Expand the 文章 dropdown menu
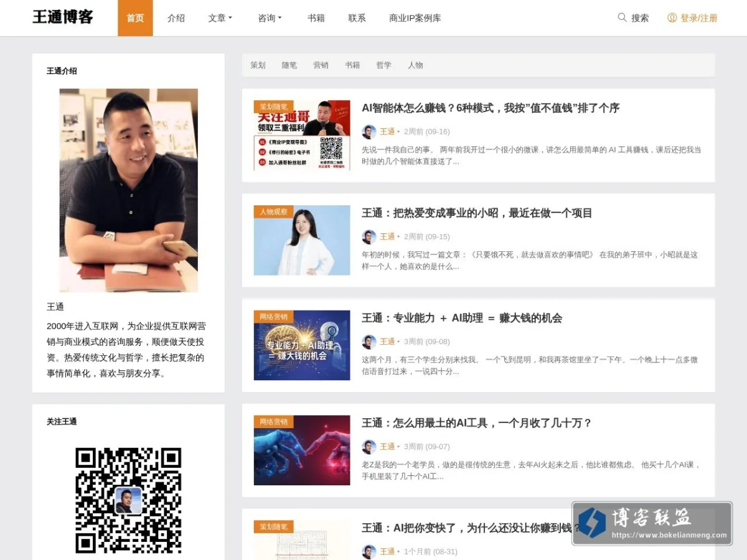The height and width of the screenshot is (560, 747). click(220, 18)
